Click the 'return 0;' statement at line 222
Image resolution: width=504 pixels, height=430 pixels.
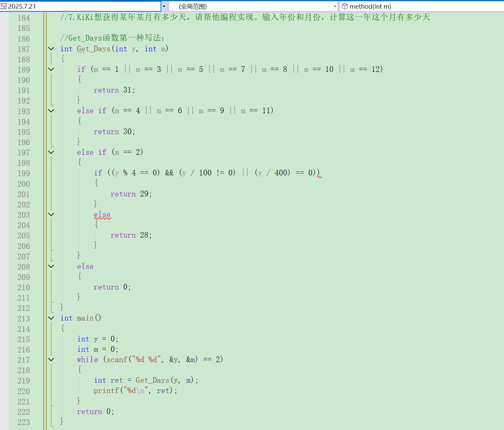tap(96, 412)
